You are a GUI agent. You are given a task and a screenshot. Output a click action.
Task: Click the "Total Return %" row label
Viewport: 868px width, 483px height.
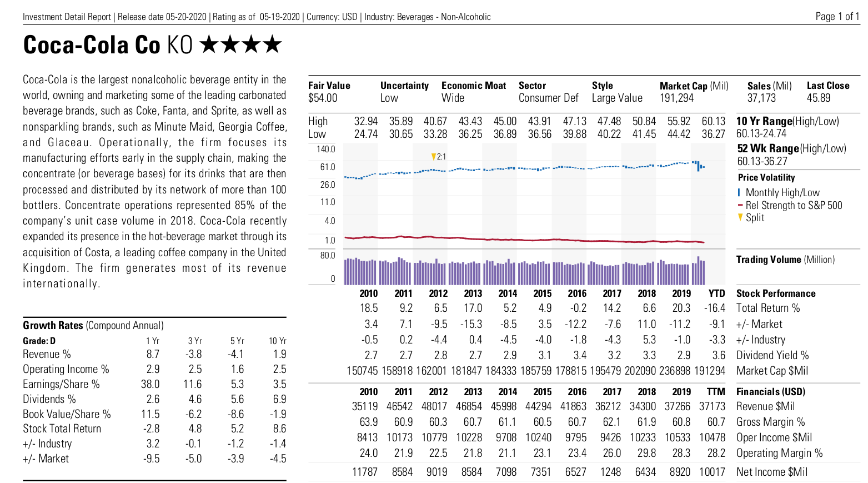point(768,308)
